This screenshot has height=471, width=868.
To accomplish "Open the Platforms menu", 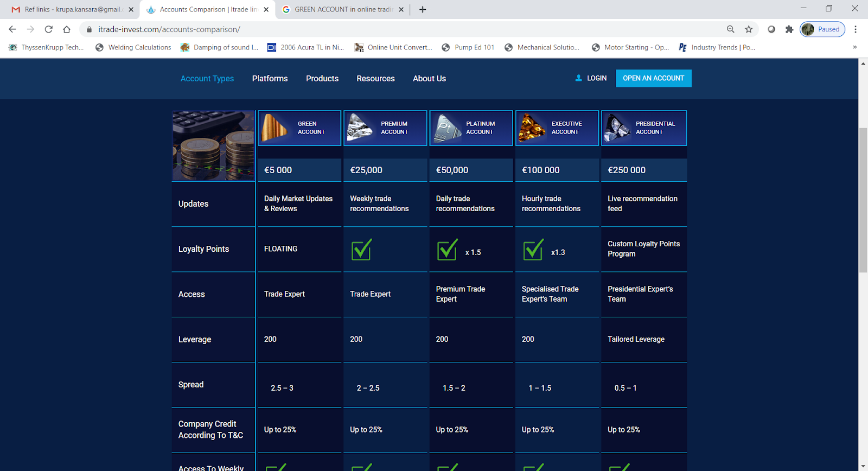I will [270, 79].
